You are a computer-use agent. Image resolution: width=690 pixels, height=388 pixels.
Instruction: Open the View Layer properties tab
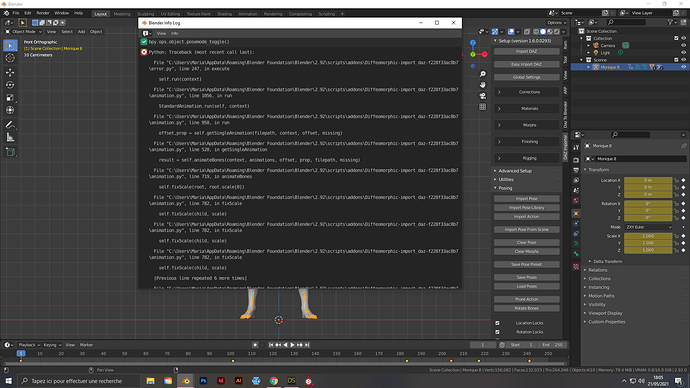pos(576,180)
